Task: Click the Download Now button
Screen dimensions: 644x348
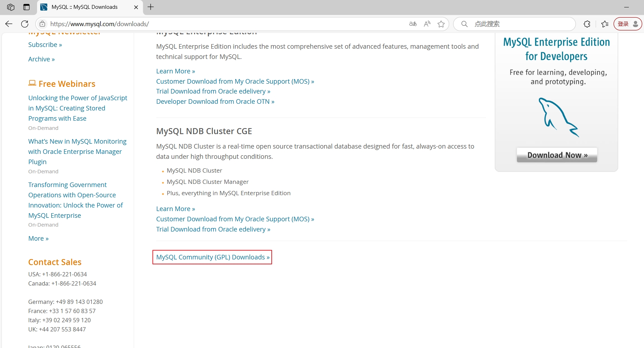Action: pyautogui.click(x=557, y=155)
